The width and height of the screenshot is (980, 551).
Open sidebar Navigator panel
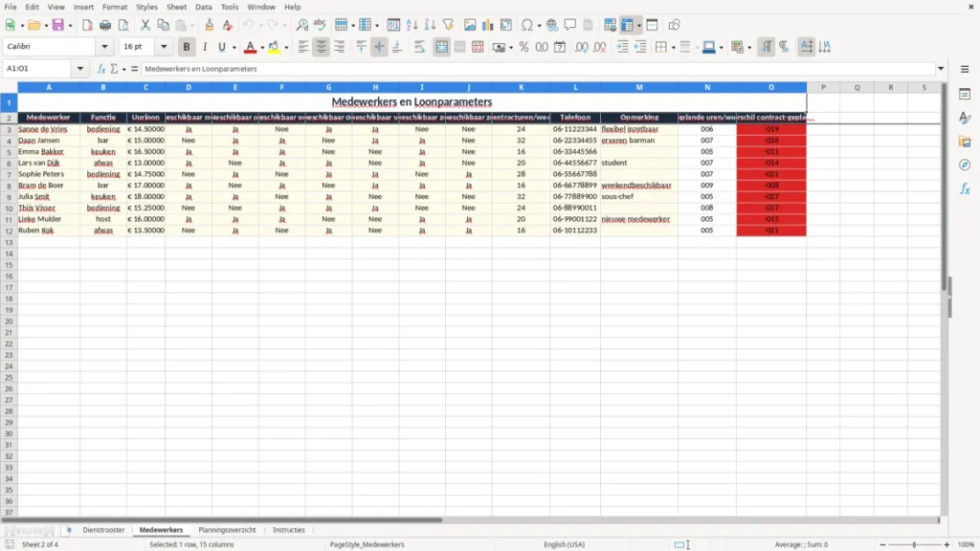pos(965,165)
